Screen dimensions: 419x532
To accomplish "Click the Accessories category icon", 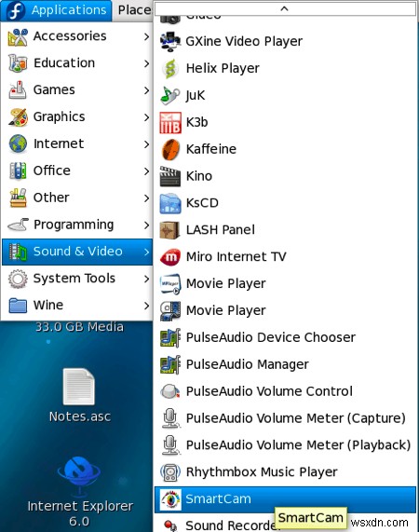I will click(18, 36).
